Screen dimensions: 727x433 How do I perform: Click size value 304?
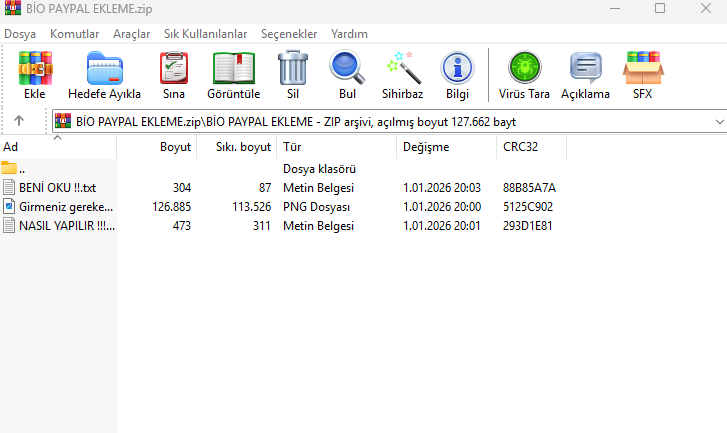(x=182, y=188)
